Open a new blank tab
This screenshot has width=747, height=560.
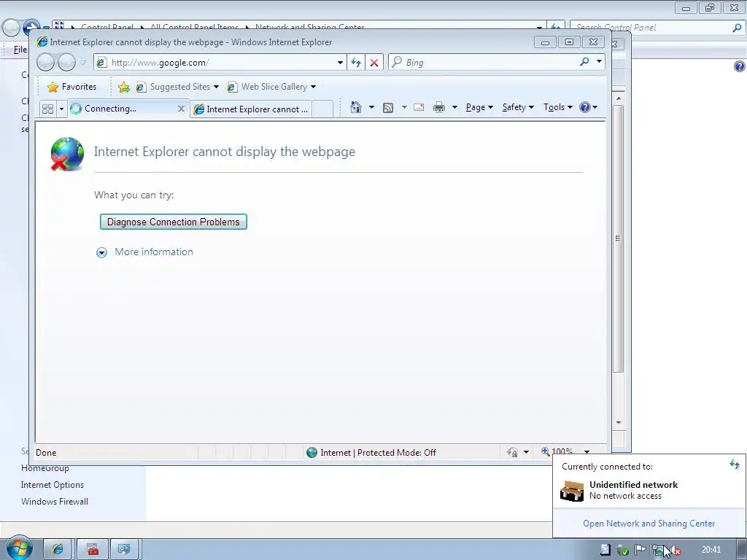(322, 109)
